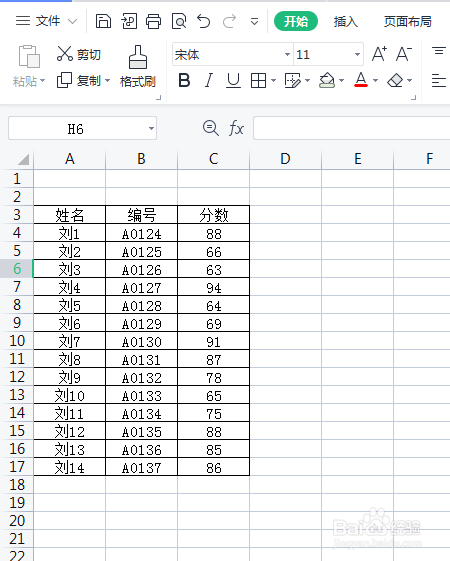Select score cell 75

point(214,413)
